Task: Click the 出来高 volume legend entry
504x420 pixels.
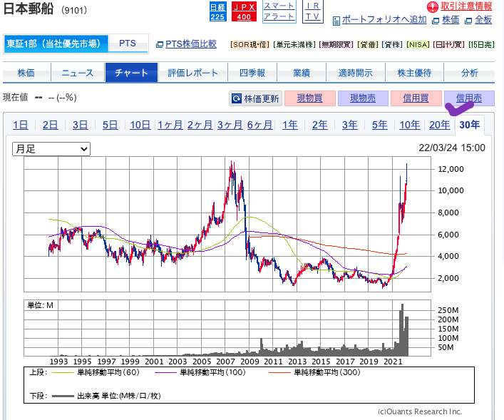Action: [106, 396]
